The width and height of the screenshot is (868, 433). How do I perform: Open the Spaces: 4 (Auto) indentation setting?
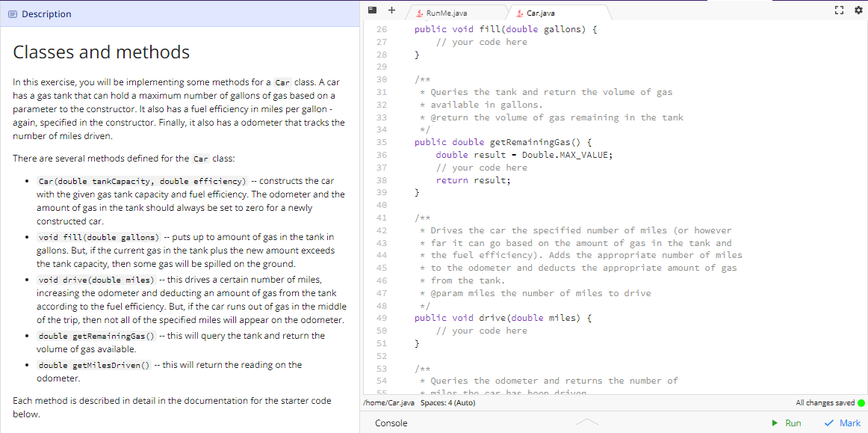tap(450, 402)
